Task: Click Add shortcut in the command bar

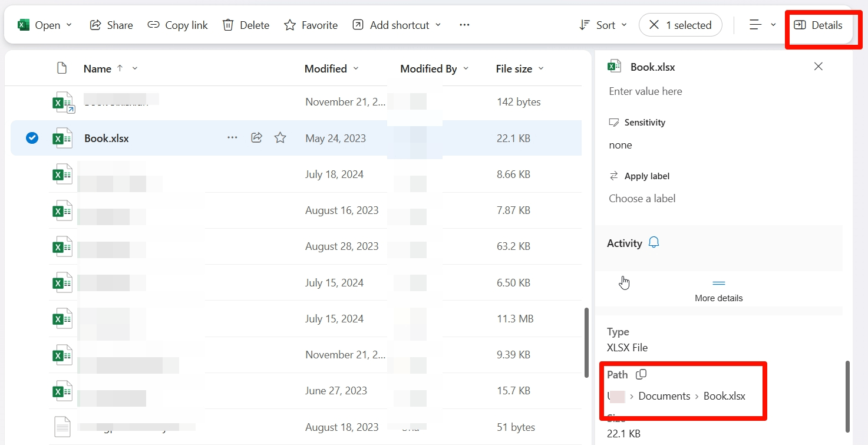Action: click(391, 25)
